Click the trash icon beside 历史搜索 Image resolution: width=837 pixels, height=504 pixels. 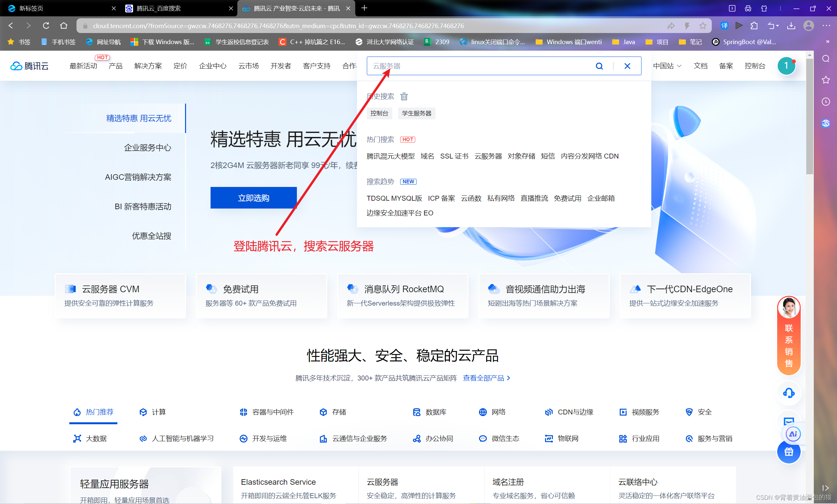click(404, 97)
